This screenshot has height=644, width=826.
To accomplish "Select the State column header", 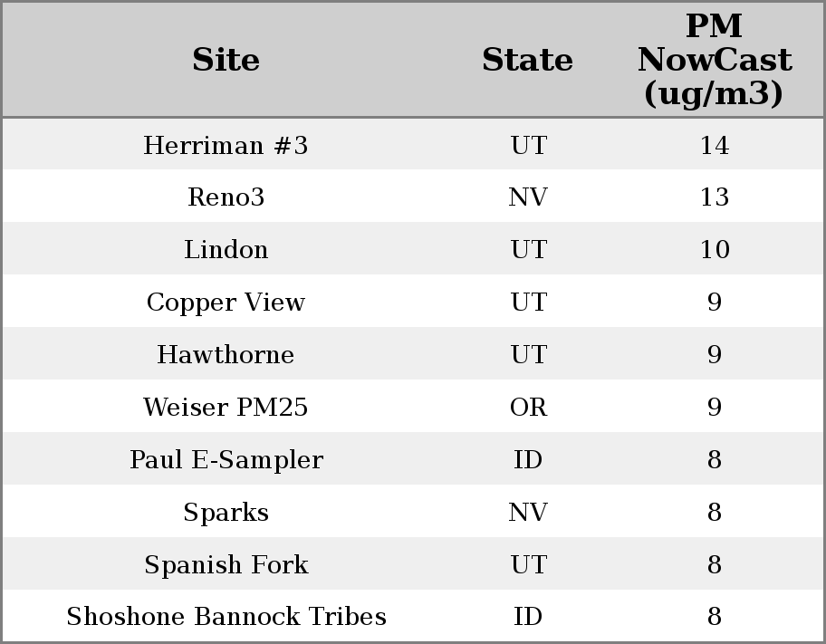I will point(527,60).
